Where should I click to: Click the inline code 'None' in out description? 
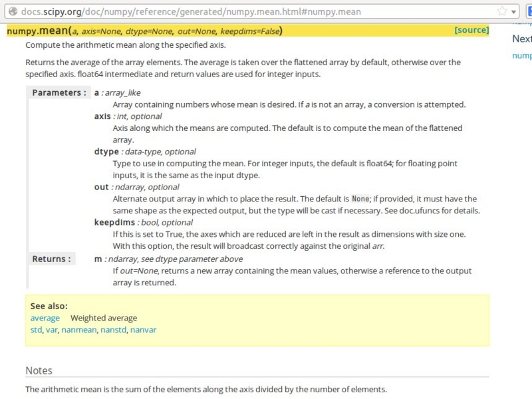(x=360, y=199)
